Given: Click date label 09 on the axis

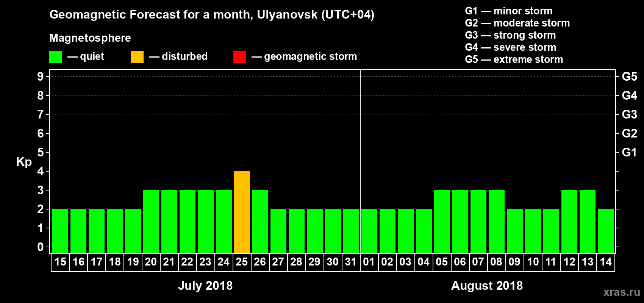Looking at the screenshot, I should pyautogui.click(x=514, y=262).
